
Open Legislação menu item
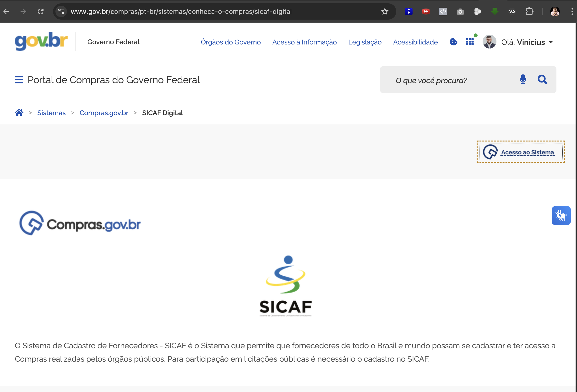tap(365, 42)
